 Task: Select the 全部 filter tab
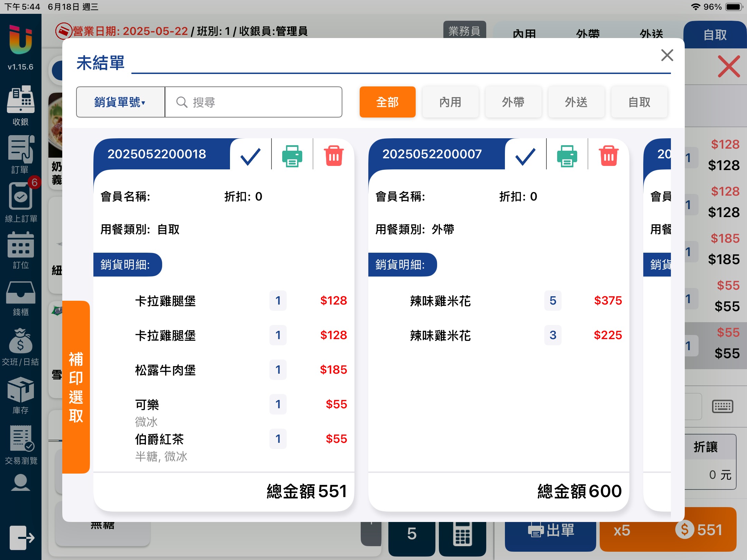coord(387,102)
